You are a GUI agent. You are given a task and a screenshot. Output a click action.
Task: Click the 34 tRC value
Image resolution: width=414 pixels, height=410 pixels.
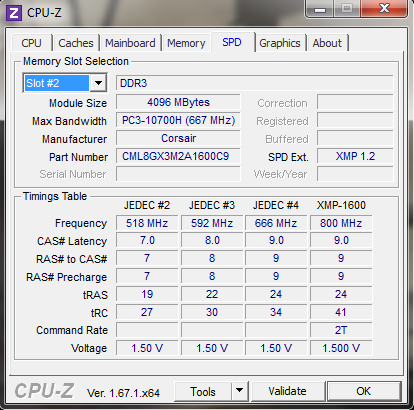click(276, 312)
